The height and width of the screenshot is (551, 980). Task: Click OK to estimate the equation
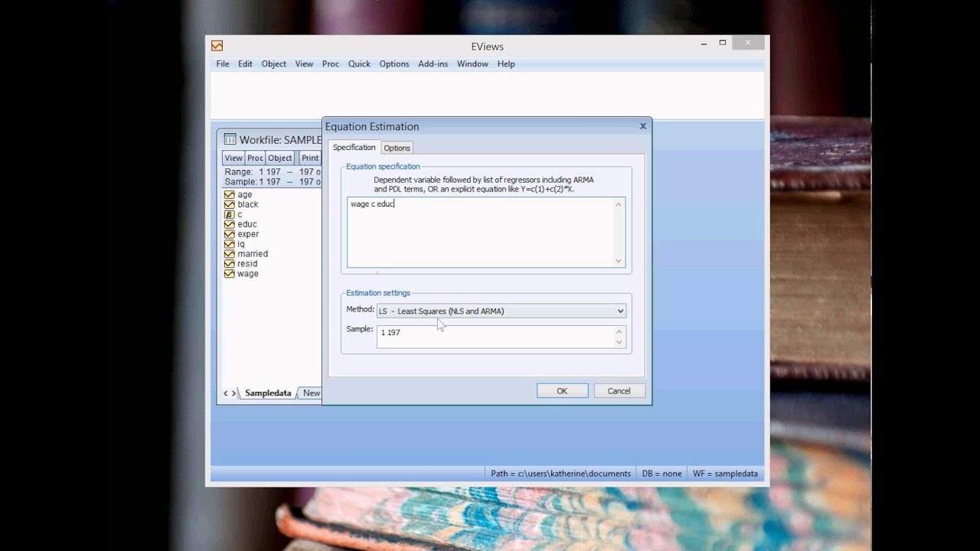tap(562, 391)
